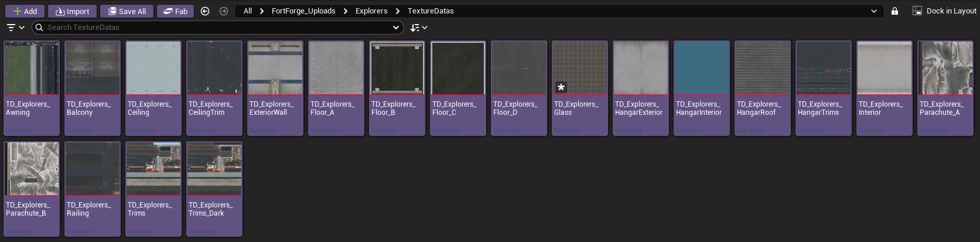Click unsaved asterisk on Glass asset
980x242 pixels.
coord(561,87)
